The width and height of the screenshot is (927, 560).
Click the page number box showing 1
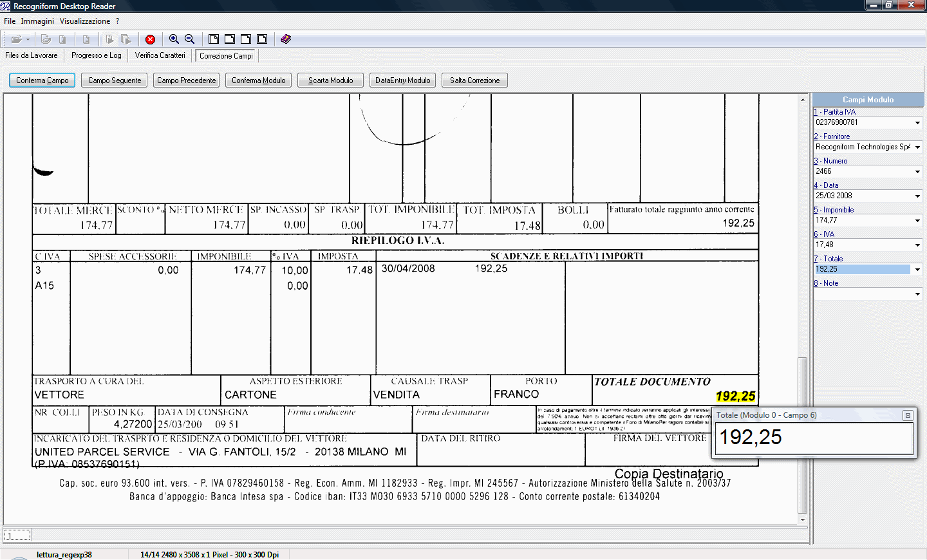(x=17, y=535)
